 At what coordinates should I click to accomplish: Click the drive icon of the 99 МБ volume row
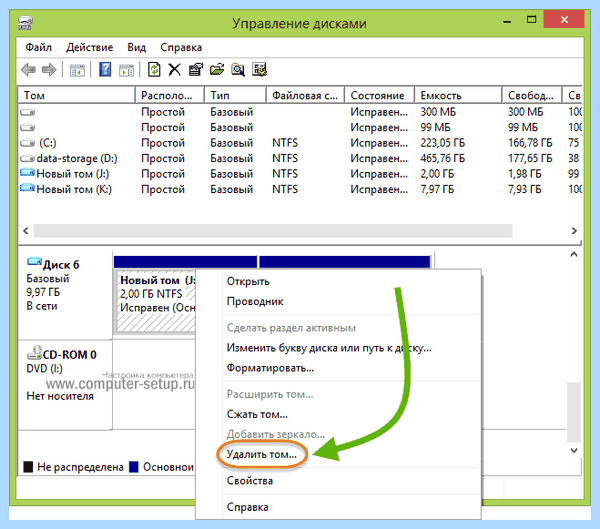click(27, 127)
